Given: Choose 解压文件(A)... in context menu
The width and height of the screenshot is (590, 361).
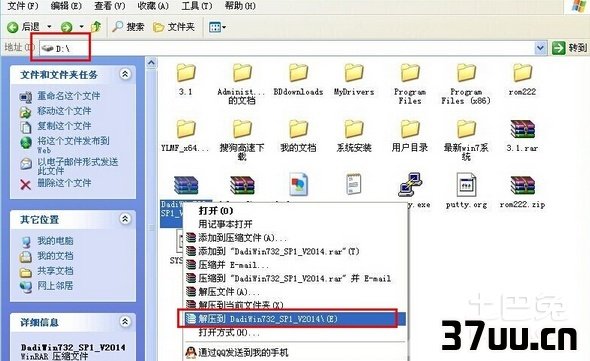Looking at the screenshot, I should (x=295, y=292).
